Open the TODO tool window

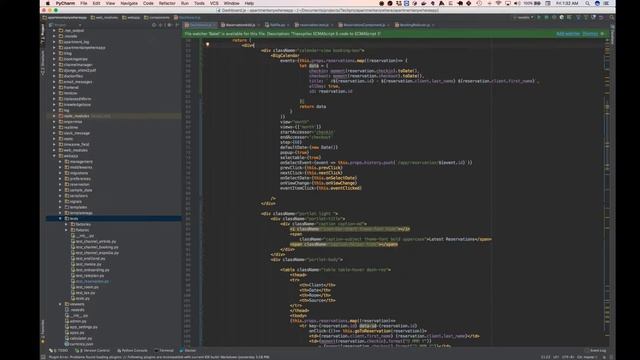point(59,351)
